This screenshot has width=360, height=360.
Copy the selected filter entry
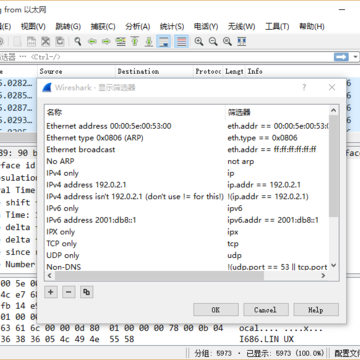pyautogui.click(x=87, y=292)
